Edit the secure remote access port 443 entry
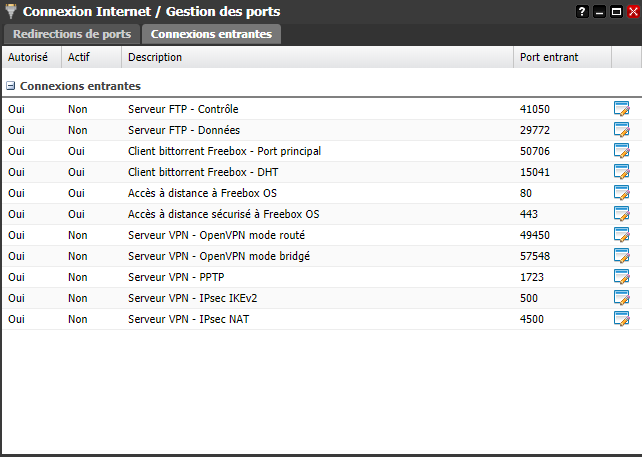This screenshot has width=642, height=457. coord(621,214)
